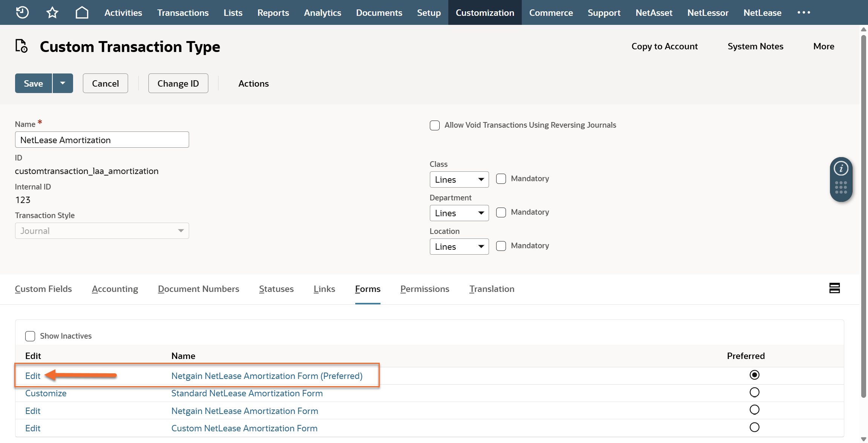Open the Customization menu
Viewport: 868px width, 443px height.
(x=484, y=12)
